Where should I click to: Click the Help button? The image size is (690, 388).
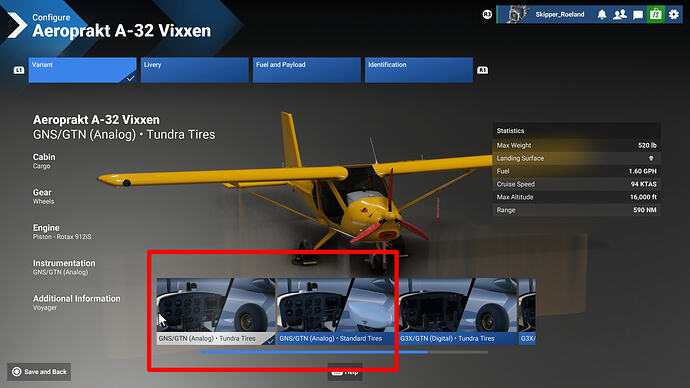pyautogui.click(x=345, y=372)
